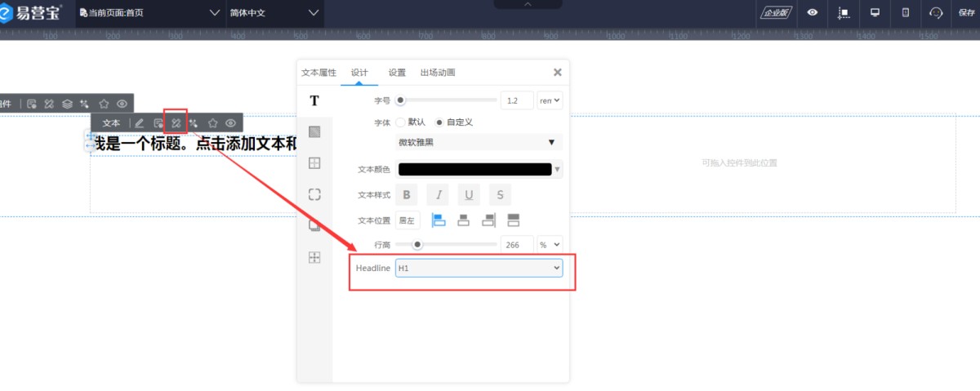Click 保存 to save the page
The height and width of the screenshot is (391, 980).
click(967, 13)
